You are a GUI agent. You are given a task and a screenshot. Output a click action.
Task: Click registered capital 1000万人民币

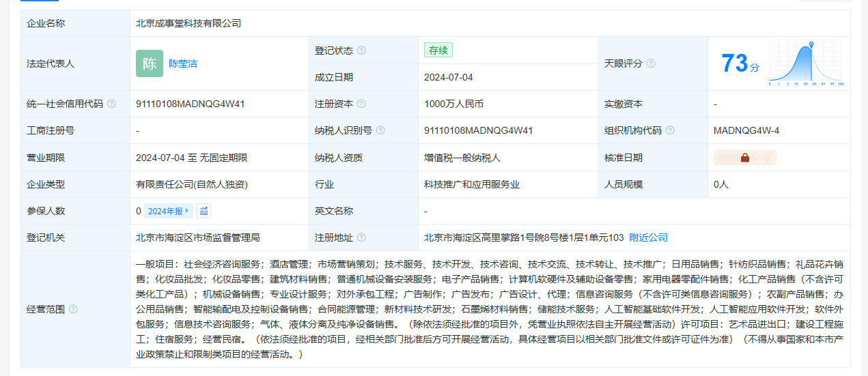[x=453, y=104]
